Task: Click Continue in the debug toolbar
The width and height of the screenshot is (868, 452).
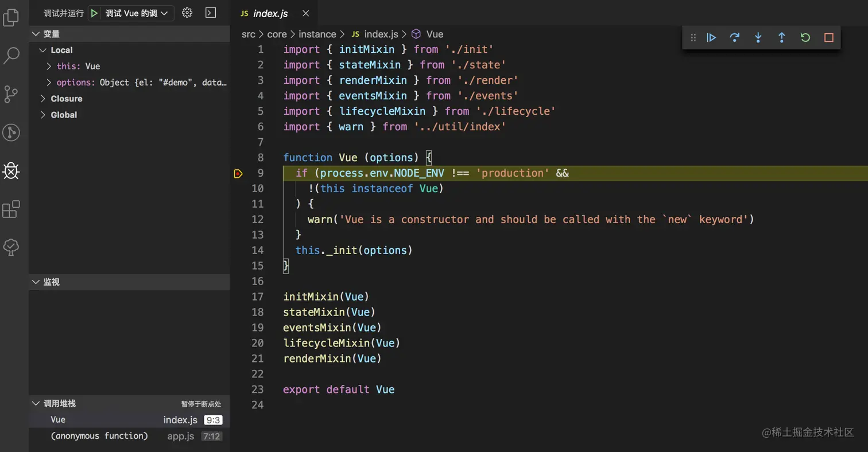Action: pos(711,38)
